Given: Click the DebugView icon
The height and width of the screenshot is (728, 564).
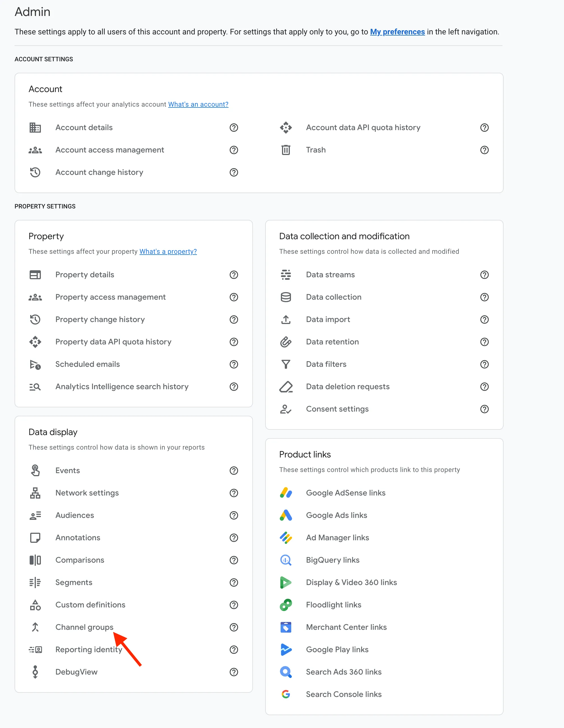Looking at the screenshot, I should [35, 672].
